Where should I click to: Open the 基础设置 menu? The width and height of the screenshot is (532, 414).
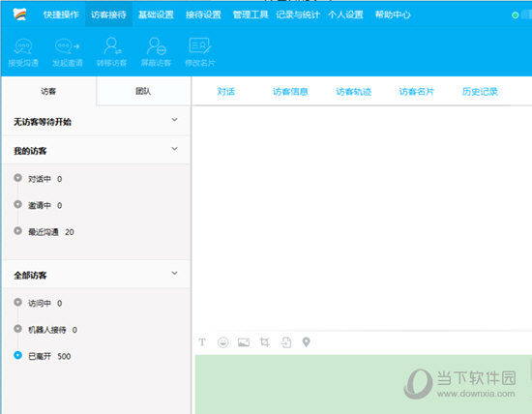[x=156, y=15]
